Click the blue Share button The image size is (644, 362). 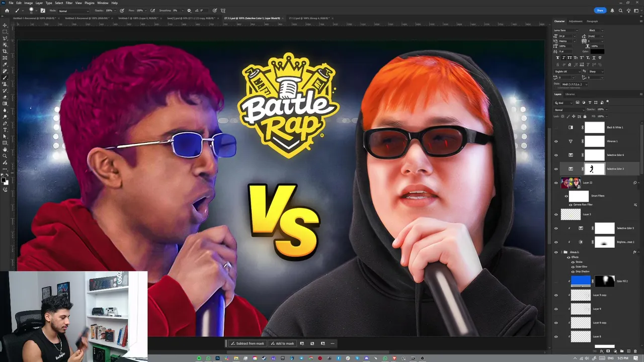point(600,10)
